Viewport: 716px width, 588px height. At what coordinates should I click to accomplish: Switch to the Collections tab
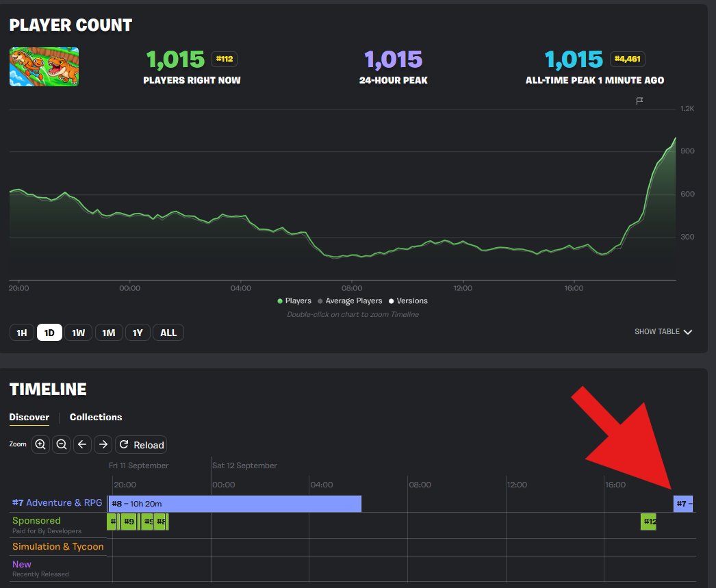point(96,417)
